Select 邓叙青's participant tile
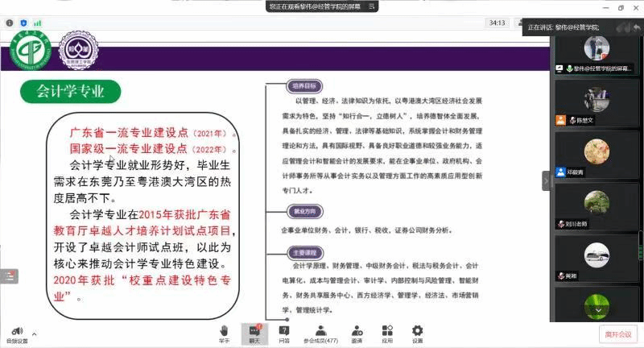 [x=596, y=153]
